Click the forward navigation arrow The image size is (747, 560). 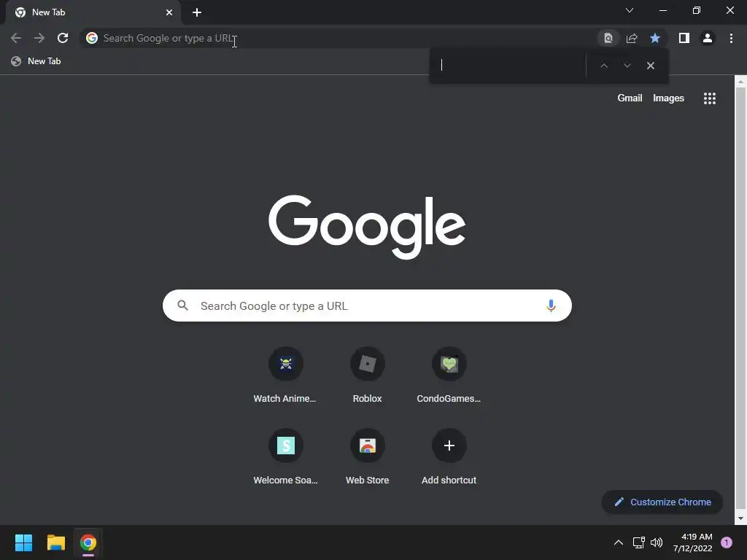(39, 38)
